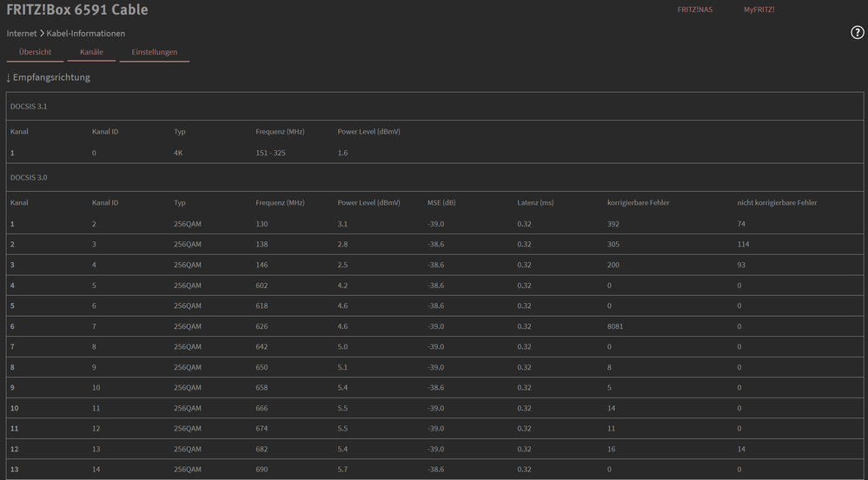Select power level 4.2 cell
The image size is (868, 480).
coord(342,286)
